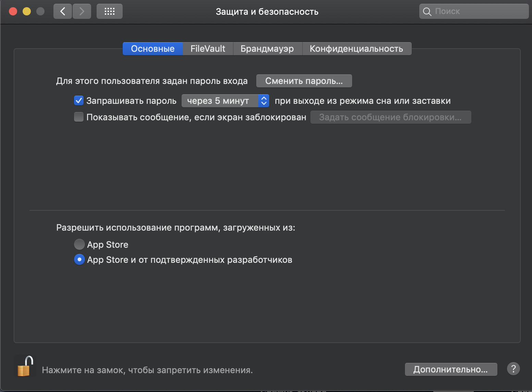This screenshot has height=392, width=532.
Task: Click the magnifying glass in the search field
Action: click(427, 11)
